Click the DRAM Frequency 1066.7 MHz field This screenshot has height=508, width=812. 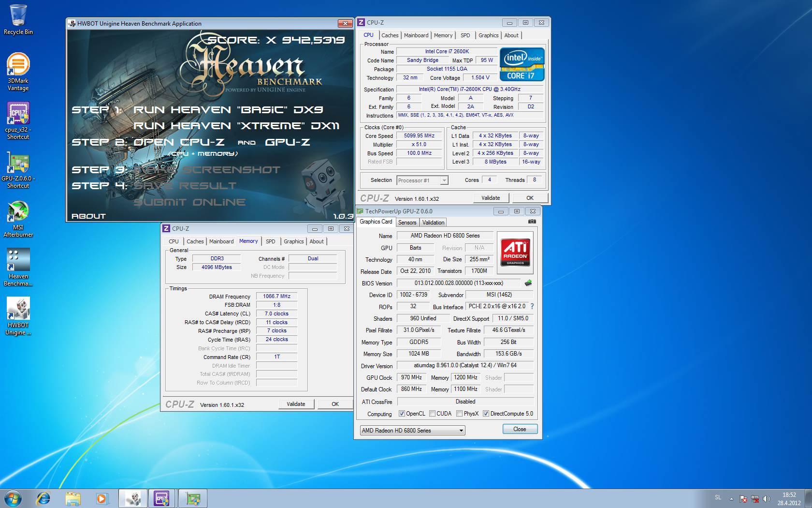pos(276,296)
